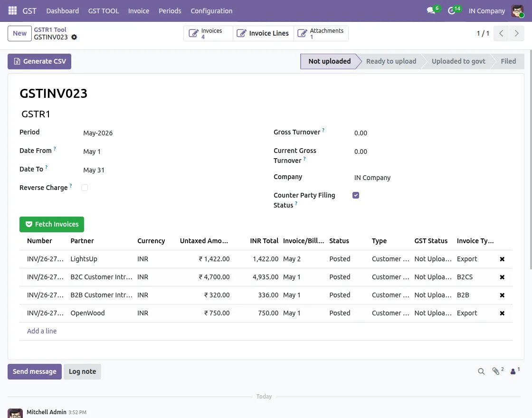Remove the OpenWood invoice row
This screenshot has height=418, width=532.
click(x=502, y=313)
